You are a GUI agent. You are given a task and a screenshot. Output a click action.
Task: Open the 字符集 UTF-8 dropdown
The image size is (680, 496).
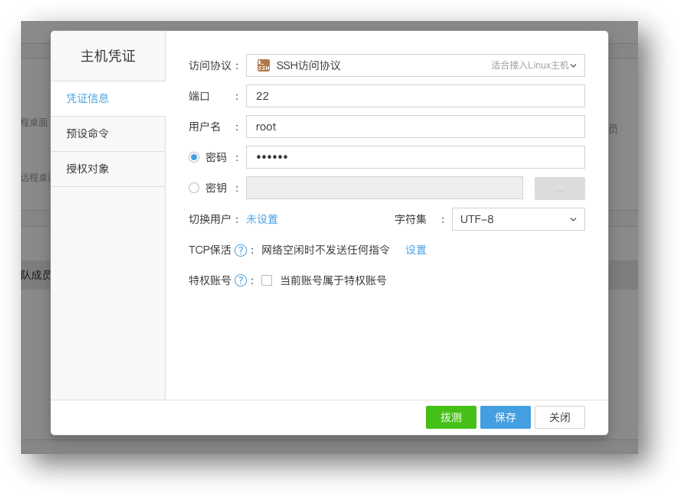click(518, 219)
